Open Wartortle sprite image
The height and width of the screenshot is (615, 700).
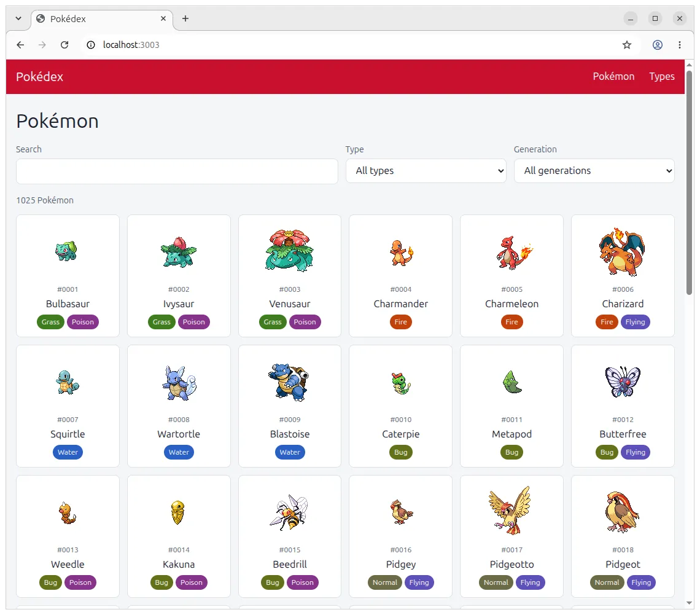(179, 383)
